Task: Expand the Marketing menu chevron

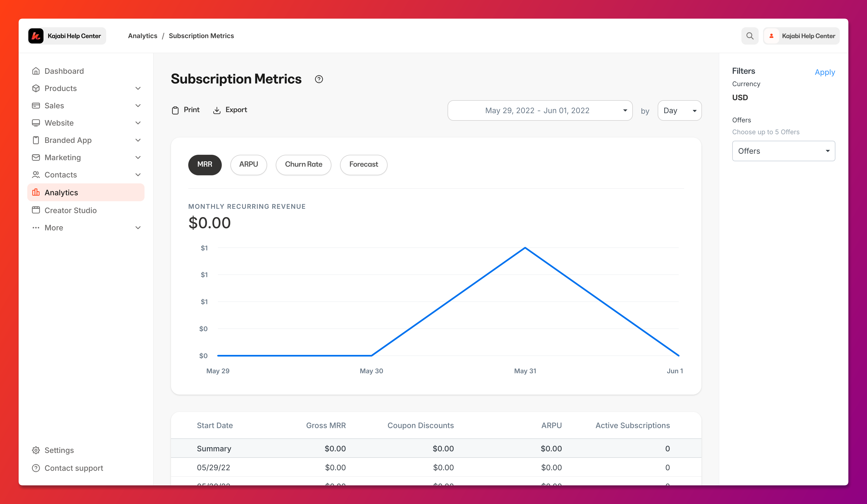Action: 138,157
